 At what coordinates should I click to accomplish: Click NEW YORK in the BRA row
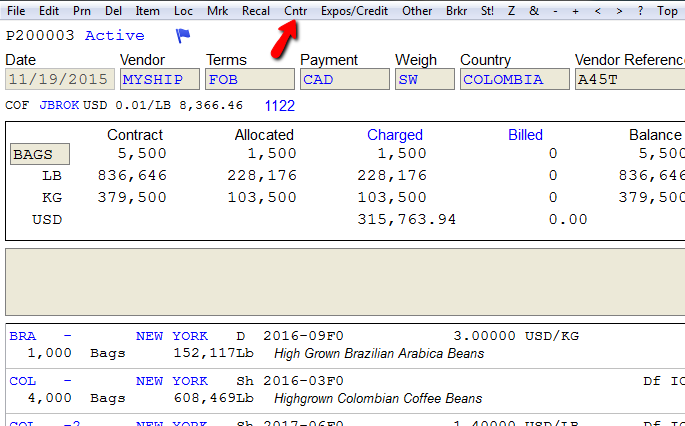pos(172,336)
